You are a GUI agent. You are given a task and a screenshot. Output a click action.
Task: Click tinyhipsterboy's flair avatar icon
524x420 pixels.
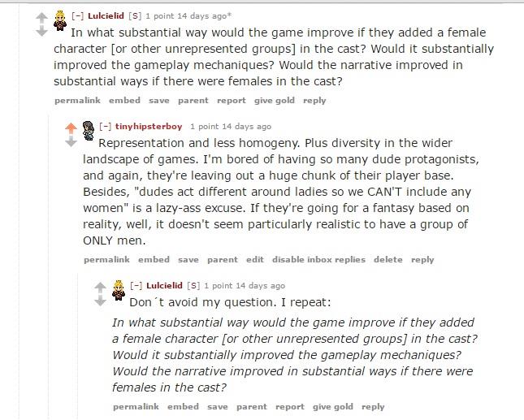89,130
